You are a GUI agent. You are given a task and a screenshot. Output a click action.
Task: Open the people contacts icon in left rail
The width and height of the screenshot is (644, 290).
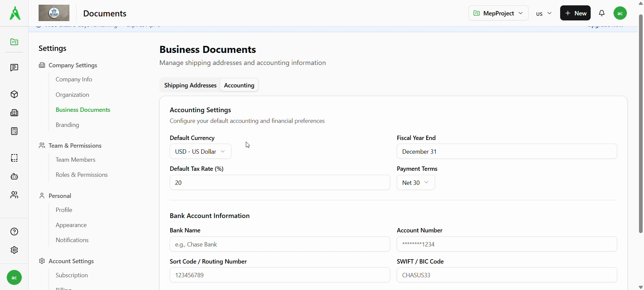pos(14,195)
